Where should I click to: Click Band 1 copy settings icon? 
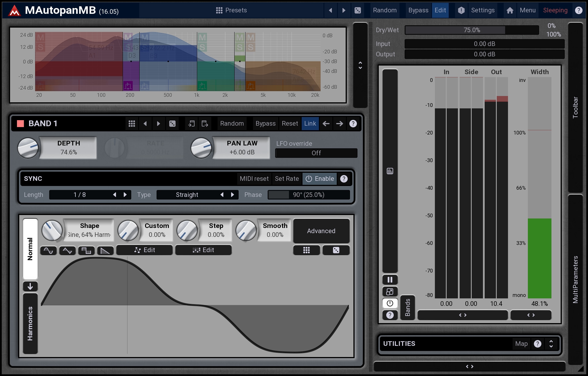tap(191, 124)
